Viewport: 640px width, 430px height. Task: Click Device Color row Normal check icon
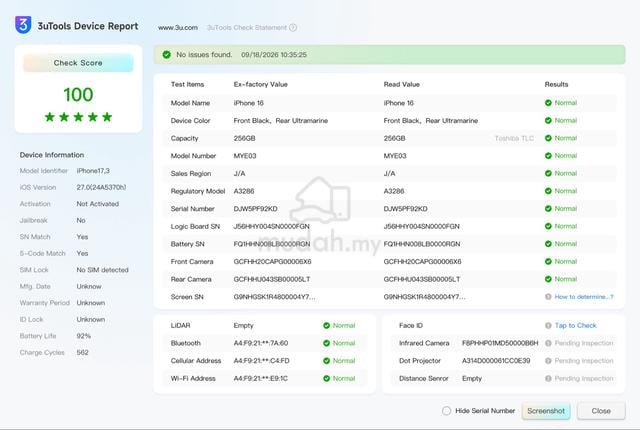[548, 120]
